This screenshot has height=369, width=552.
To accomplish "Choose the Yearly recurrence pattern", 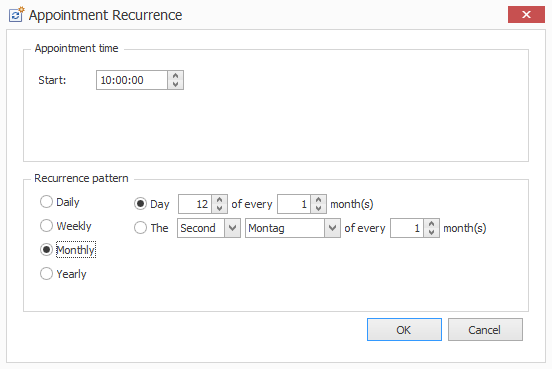I will [46, 274].
